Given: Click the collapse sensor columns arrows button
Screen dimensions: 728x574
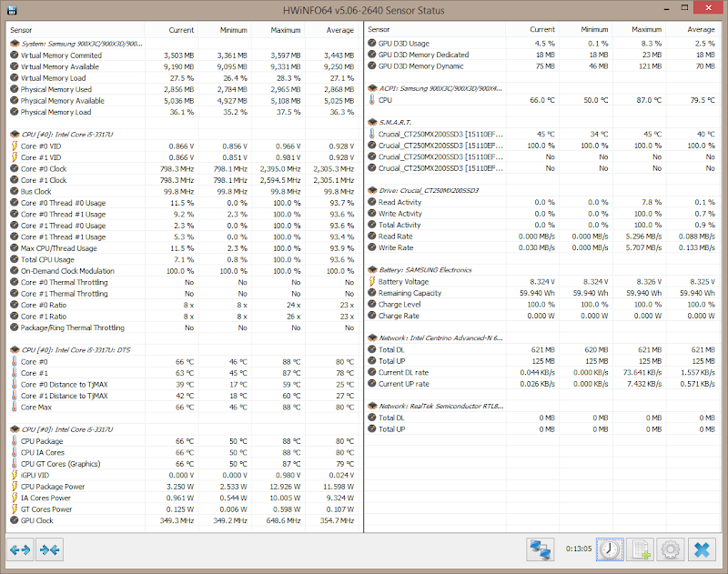Looking at the screenshot, I should [x=49, y=549].
